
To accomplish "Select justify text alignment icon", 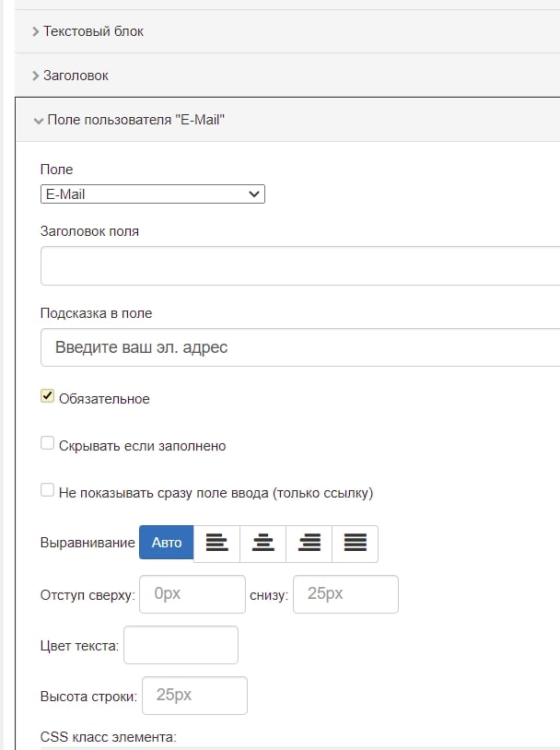I will coord(355,544).
